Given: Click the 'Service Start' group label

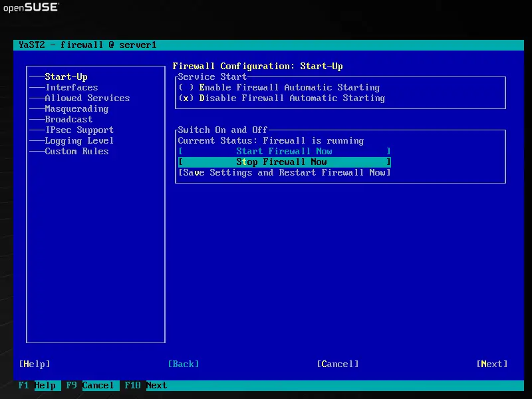Looking at the screenshot, I should pyautogui.click(x=212, y=76).
